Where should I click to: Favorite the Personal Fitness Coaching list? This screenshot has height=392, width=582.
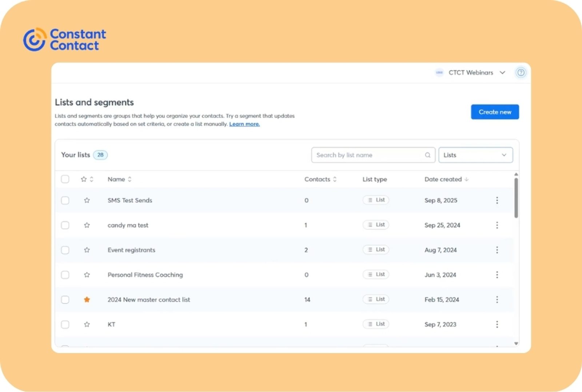coord(87,275)
